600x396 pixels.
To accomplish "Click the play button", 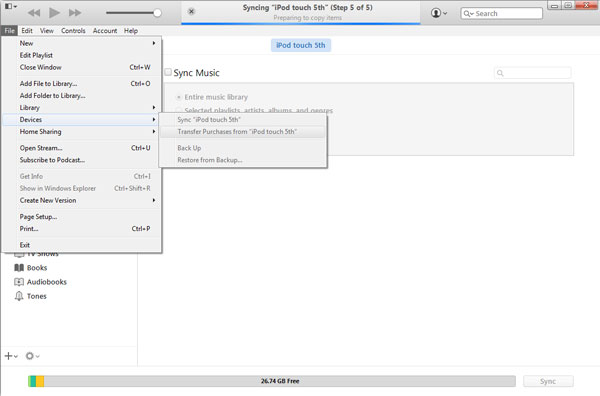I will [54, 13].
